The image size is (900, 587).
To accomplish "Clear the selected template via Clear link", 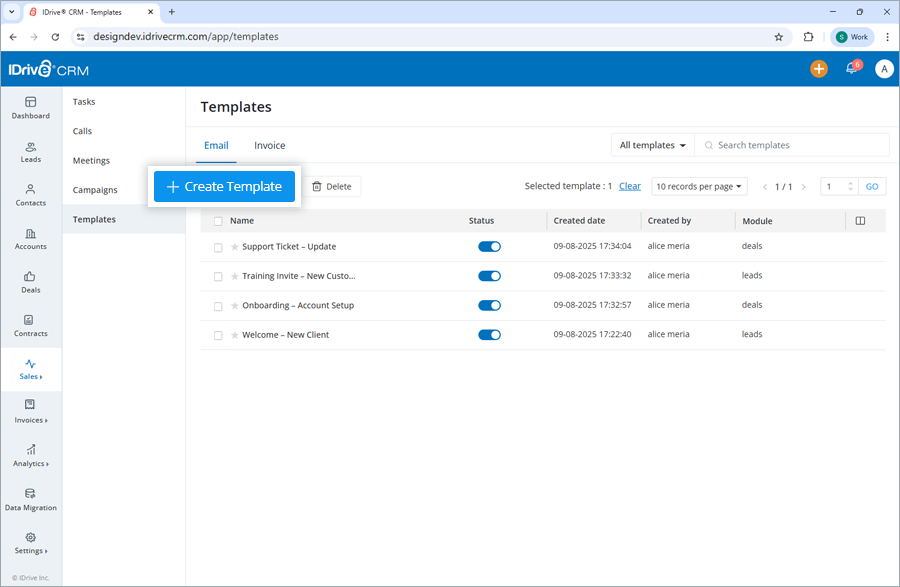I will coord(630,186).
